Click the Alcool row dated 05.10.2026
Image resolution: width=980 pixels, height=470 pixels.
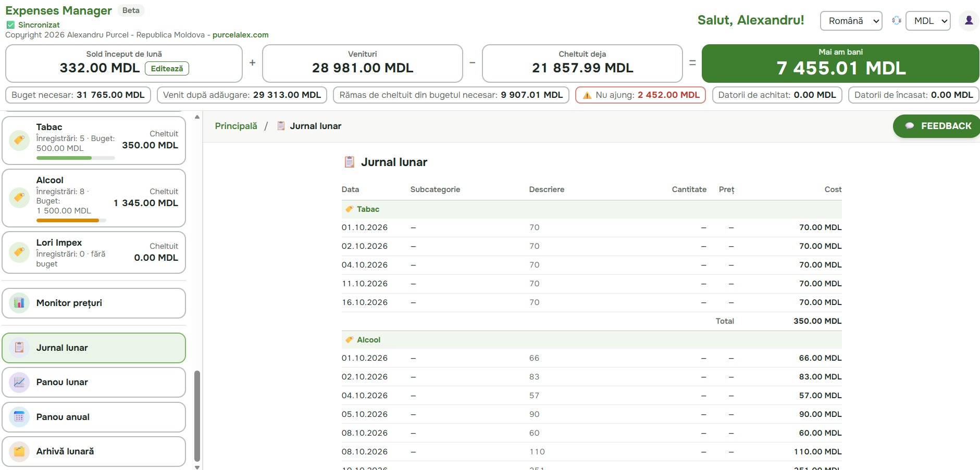click(591, 414)
